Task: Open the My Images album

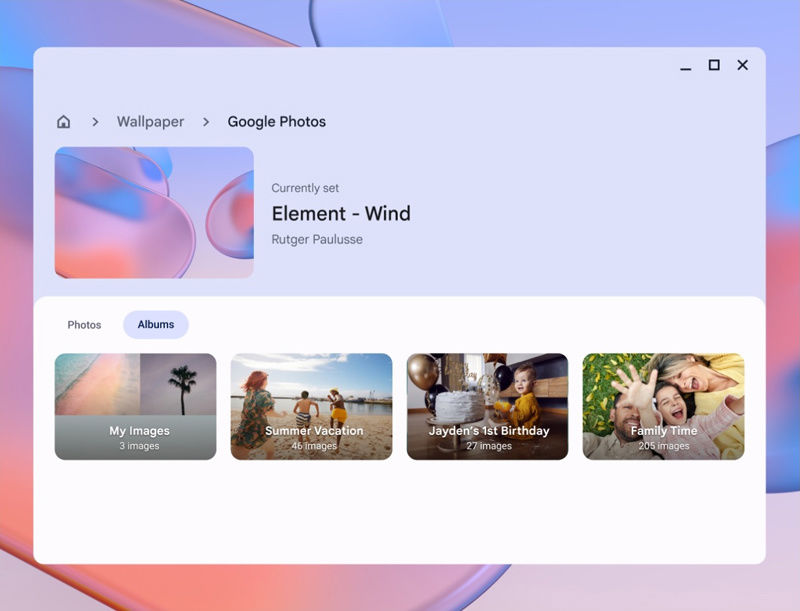Action: 135,406
